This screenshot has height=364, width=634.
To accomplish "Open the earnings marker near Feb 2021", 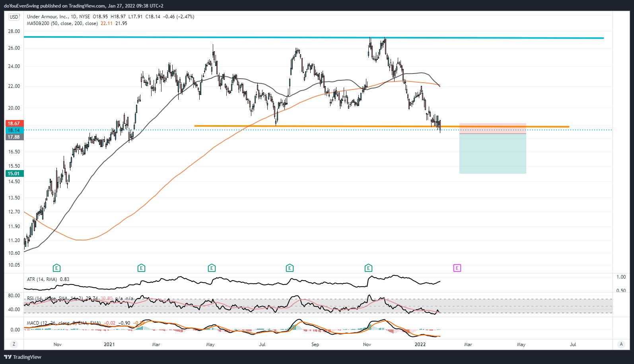I will tap(141, 268).
